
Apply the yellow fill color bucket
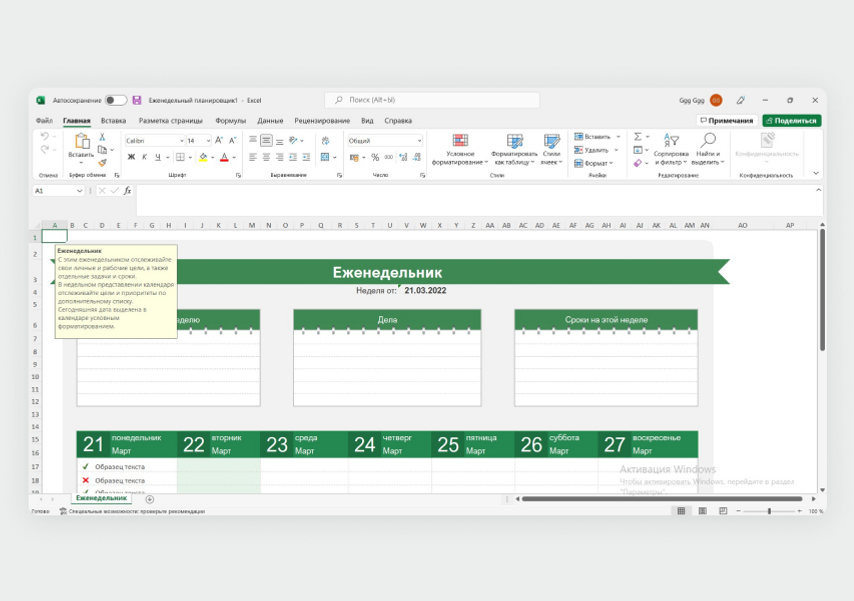point(203,157)
